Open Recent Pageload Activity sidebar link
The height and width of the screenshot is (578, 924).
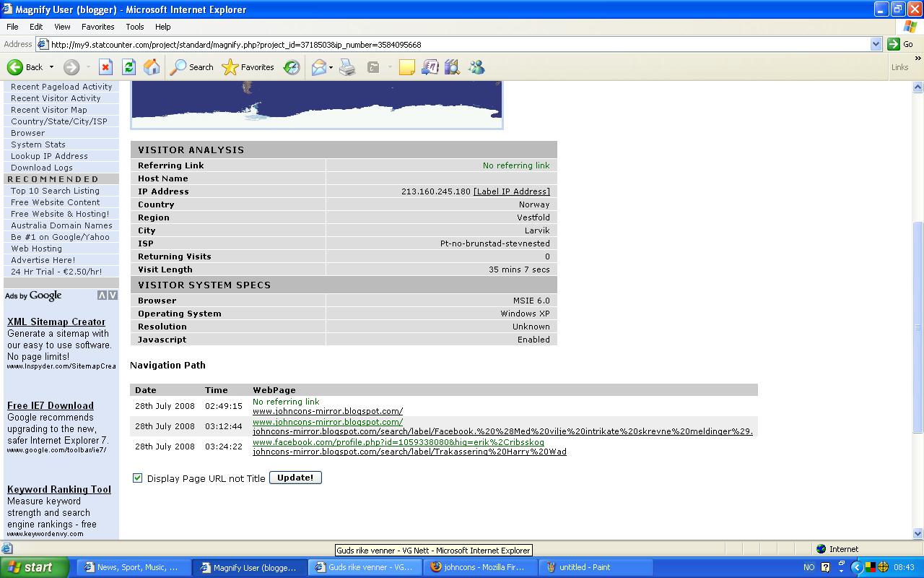61,87
